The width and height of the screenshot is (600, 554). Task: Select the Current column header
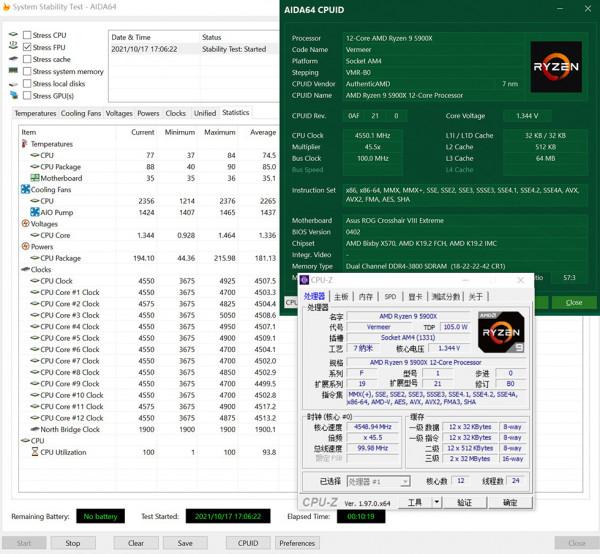coord(143,132)
